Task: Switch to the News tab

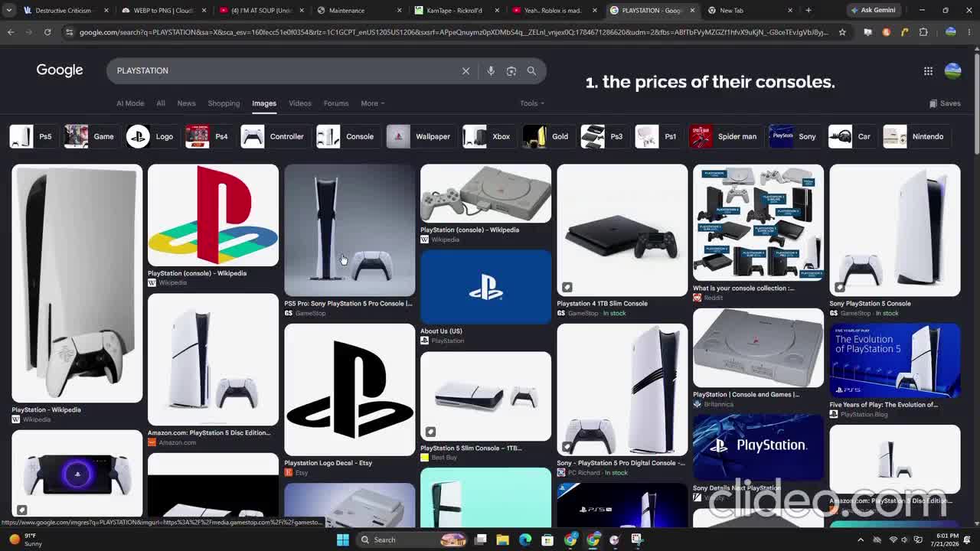Action: click(186, 103)
